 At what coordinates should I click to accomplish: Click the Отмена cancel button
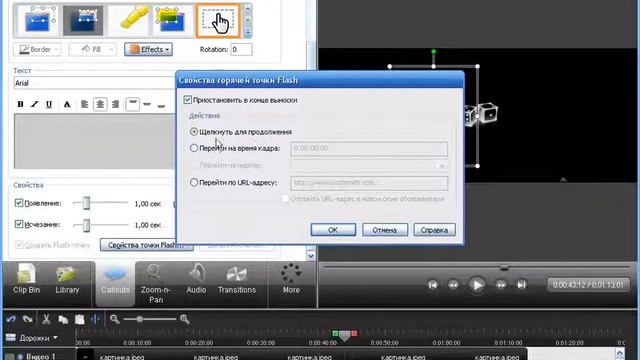pyautogui.click(x=385, y=230)
